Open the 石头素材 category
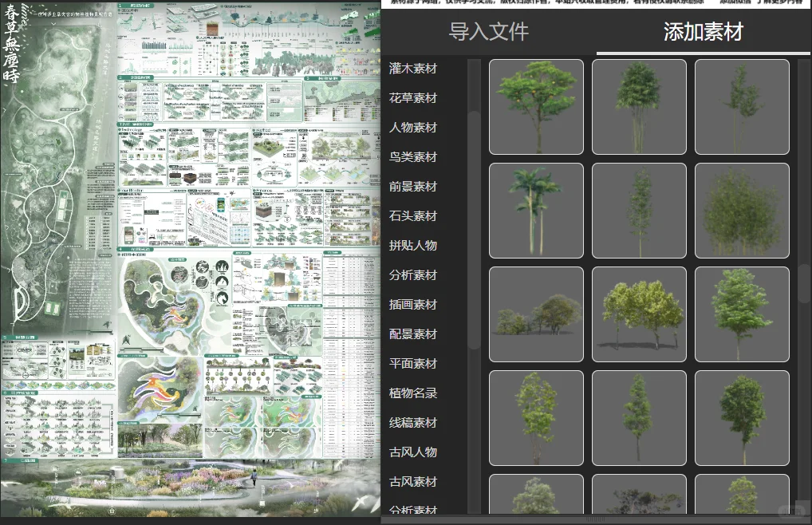Screen dimensions: 812x525 pos(412,215)
